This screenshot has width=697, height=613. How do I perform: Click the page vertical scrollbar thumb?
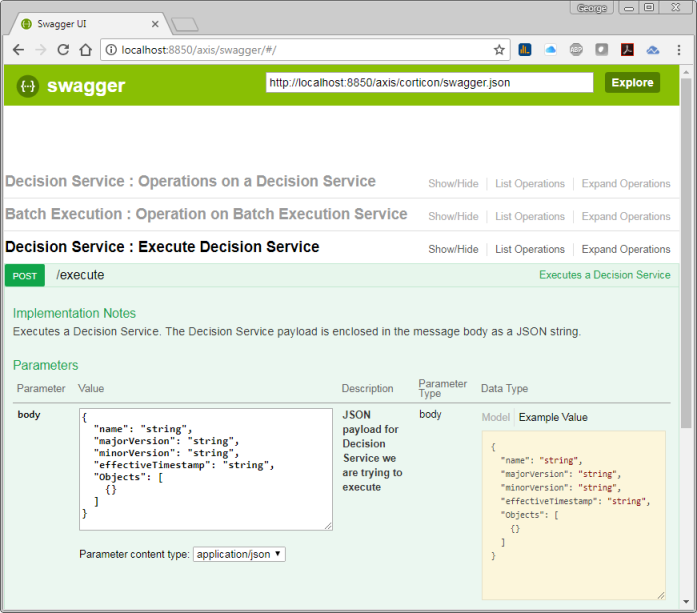coord(686,253)
